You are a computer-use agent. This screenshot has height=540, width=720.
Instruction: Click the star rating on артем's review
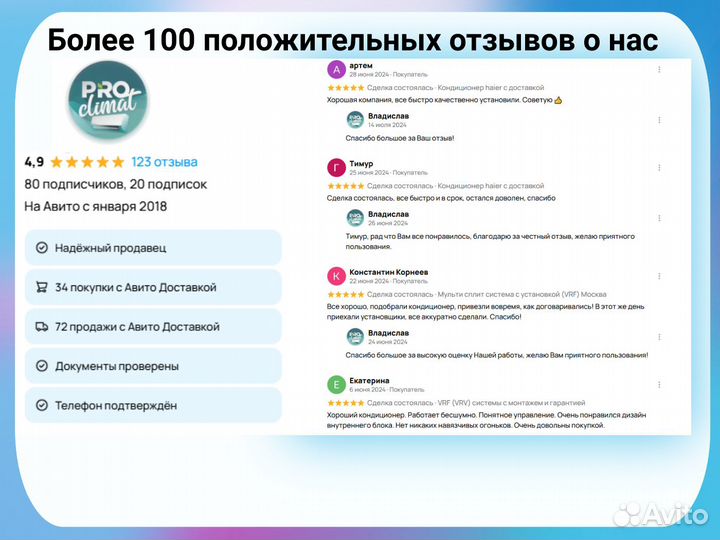coord(345,88)
